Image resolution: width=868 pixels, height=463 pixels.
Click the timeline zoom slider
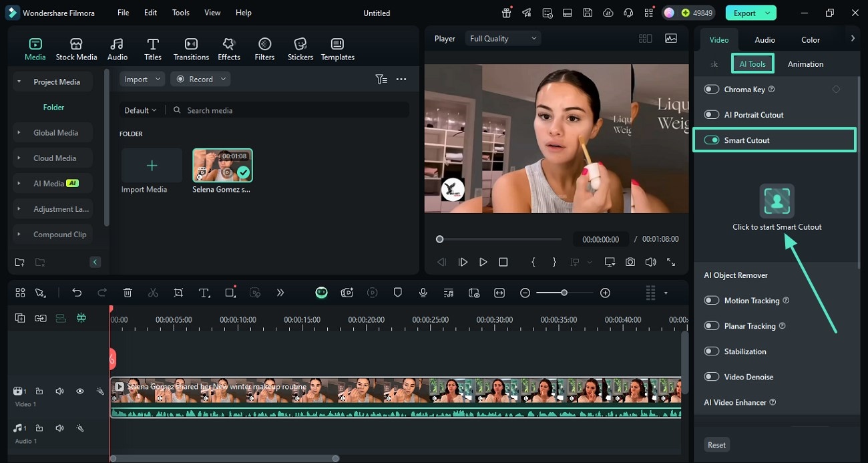click(x=564, y=293)
